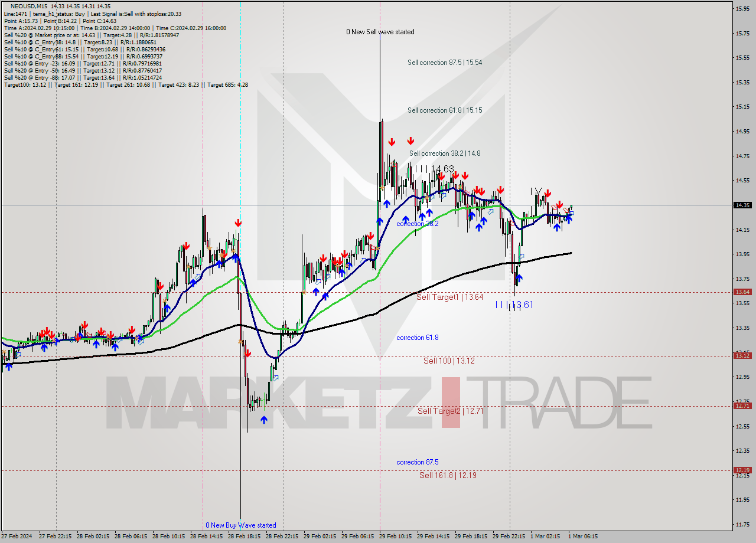Click the 'I V' wave label
This screenshot has height=543, width=756.
[x=536, y=191]
